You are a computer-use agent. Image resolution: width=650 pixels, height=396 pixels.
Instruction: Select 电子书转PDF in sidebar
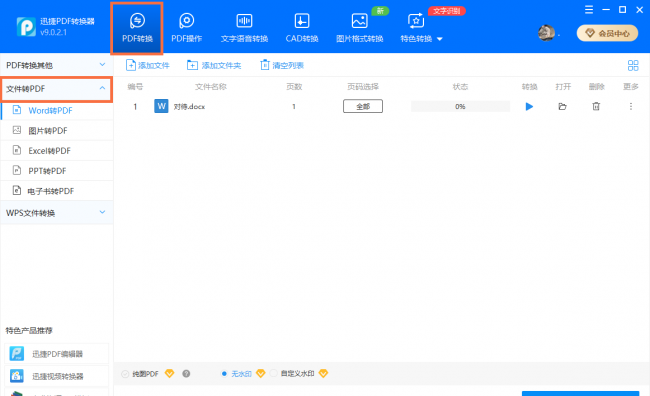point(57,191)
